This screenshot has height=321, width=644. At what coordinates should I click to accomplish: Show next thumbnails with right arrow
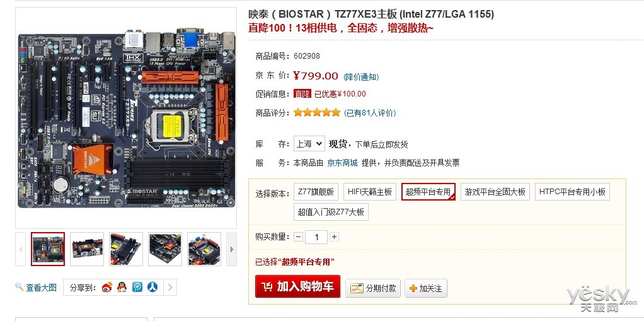232,249
